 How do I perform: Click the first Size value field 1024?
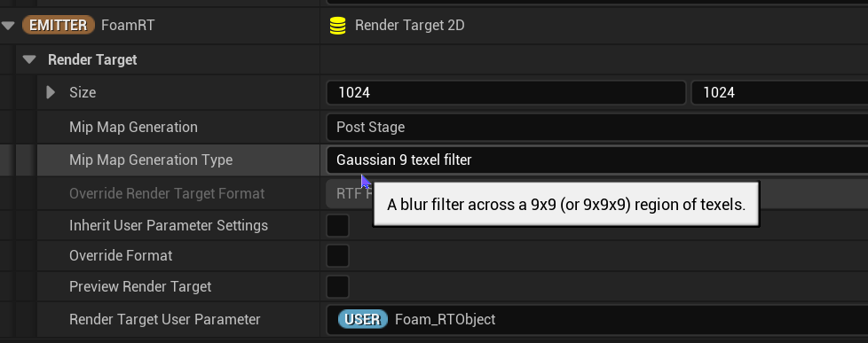point(506,92)
